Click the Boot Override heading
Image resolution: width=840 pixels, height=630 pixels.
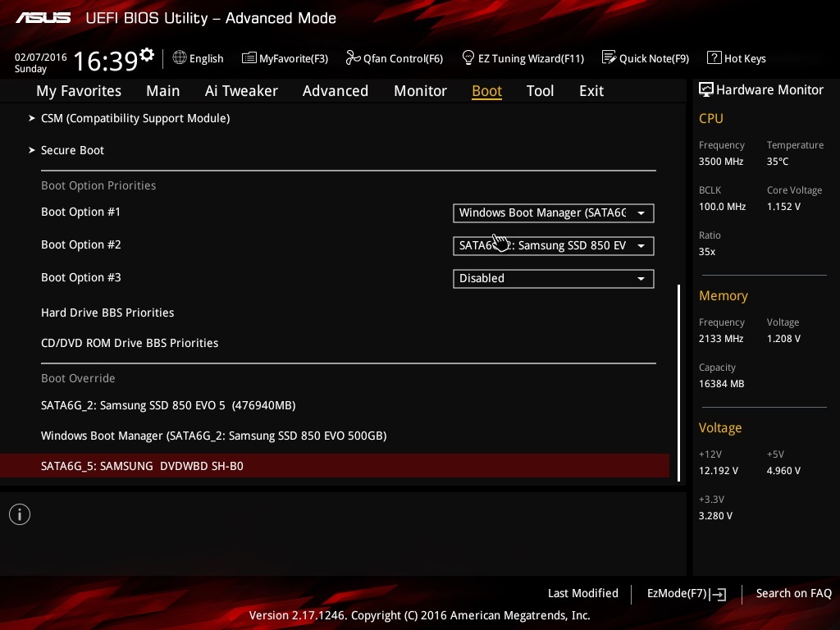coord(78,378)
